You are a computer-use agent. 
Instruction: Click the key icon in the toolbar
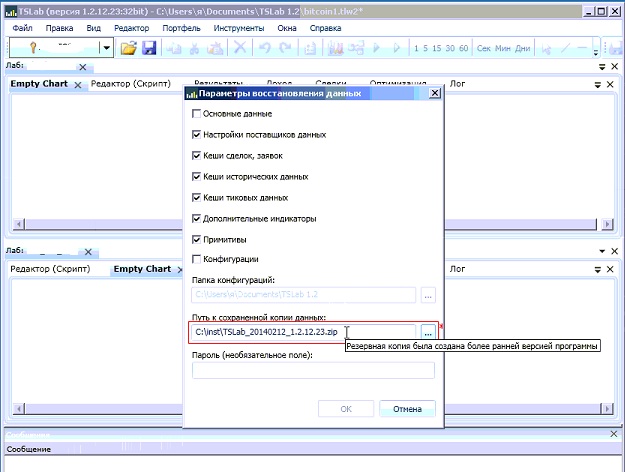pos(34,48)
